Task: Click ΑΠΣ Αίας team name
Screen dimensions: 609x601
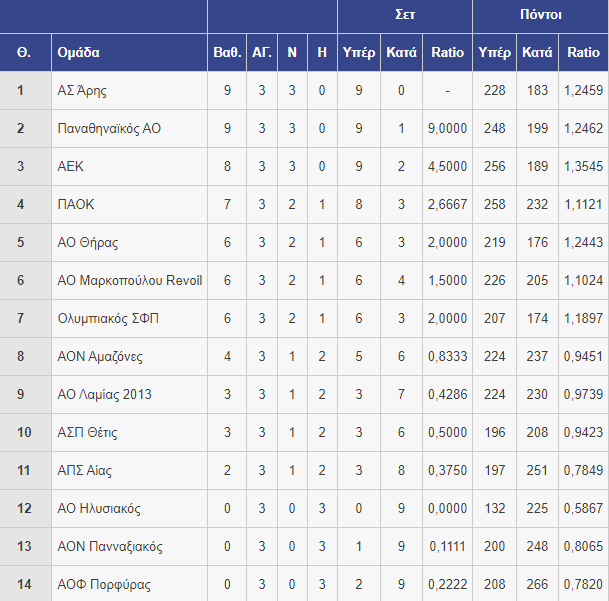Action: (85, 470)
